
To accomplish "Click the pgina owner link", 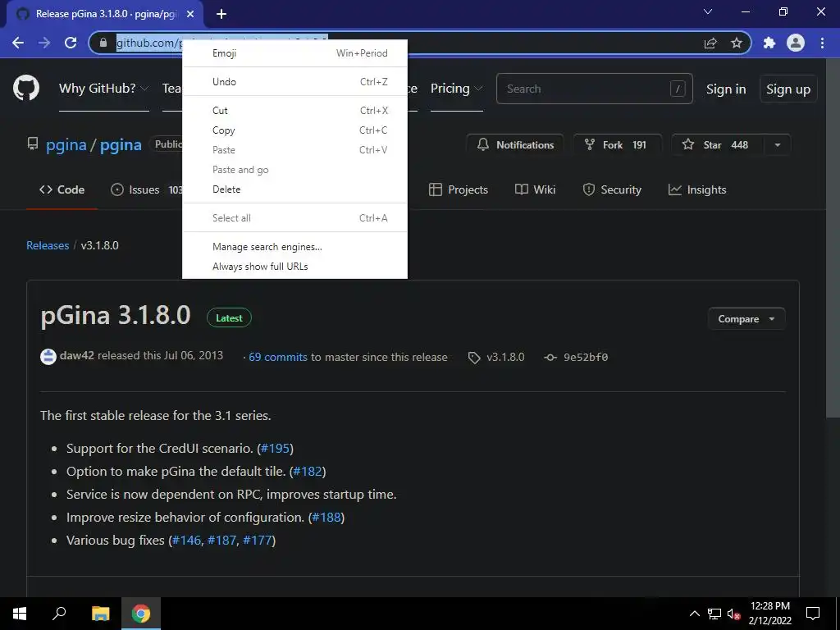I will pos(66,144).
